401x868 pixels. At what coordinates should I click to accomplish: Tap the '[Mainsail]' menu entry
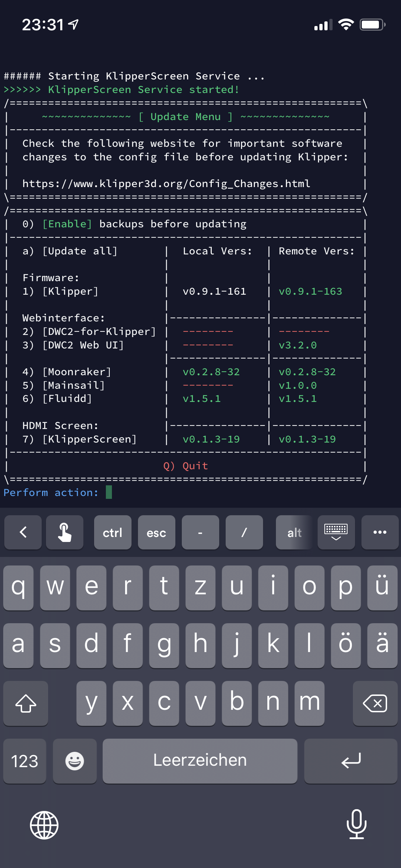(x=73, y=385)
